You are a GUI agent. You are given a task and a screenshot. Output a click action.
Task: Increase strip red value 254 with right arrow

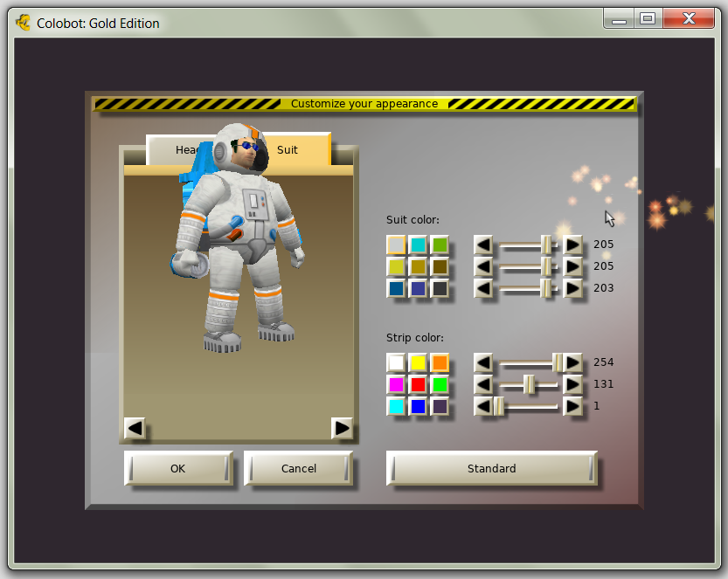coord(572,362)
